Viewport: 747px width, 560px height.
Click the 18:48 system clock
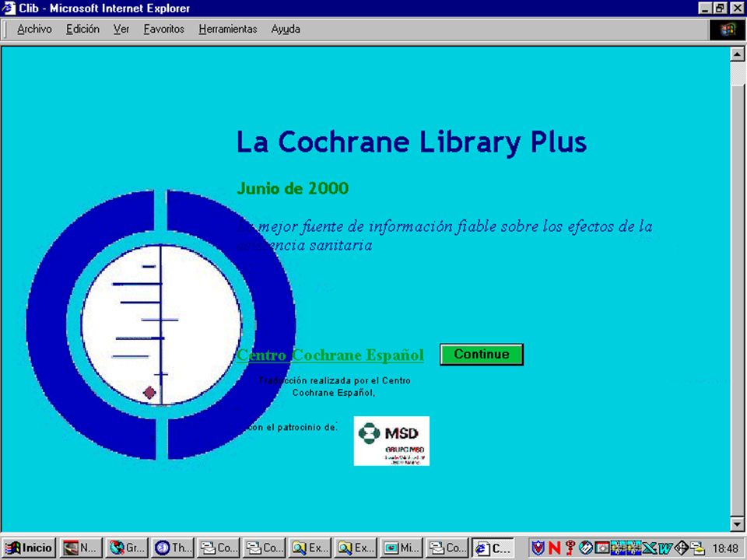point(725,548)
